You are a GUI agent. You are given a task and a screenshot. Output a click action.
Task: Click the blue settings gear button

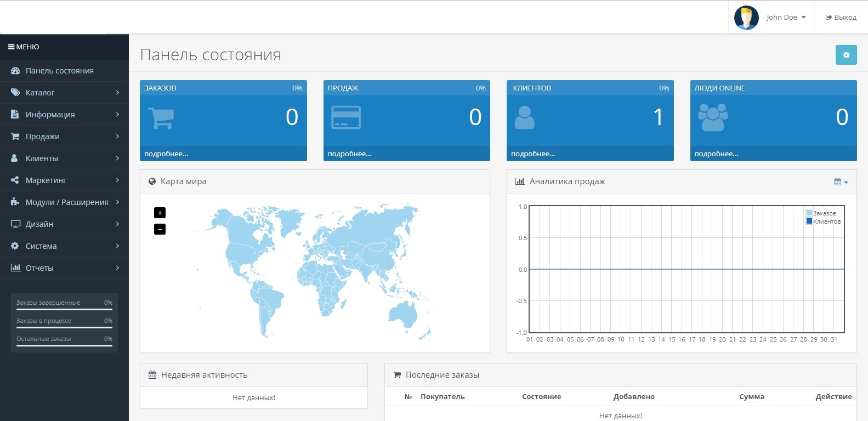tap(846, 55)
